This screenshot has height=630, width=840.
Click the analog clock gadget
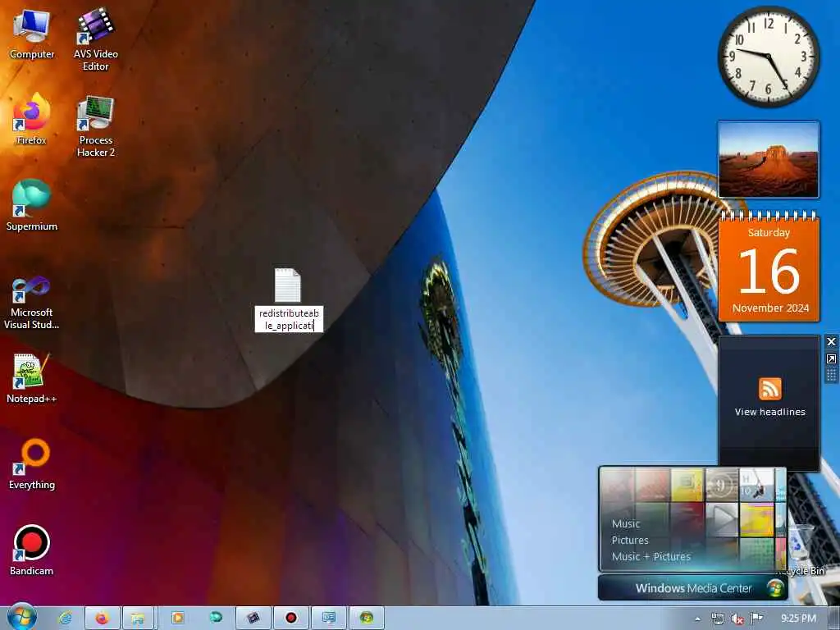pos(769,57)
